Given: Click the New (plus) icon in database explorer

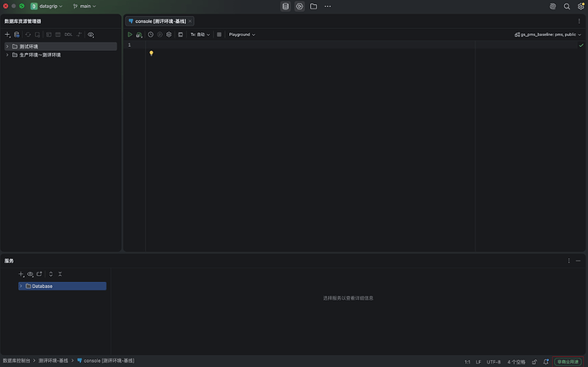Looking at the screenshot, I should [7, 35].
